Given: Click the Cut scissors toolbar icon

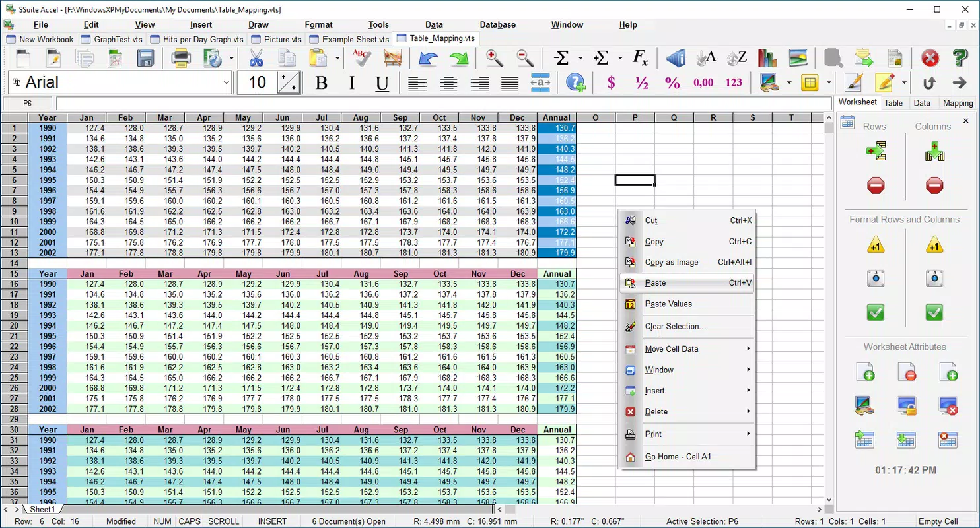Looking at the screenshot, I should [256, 59].
